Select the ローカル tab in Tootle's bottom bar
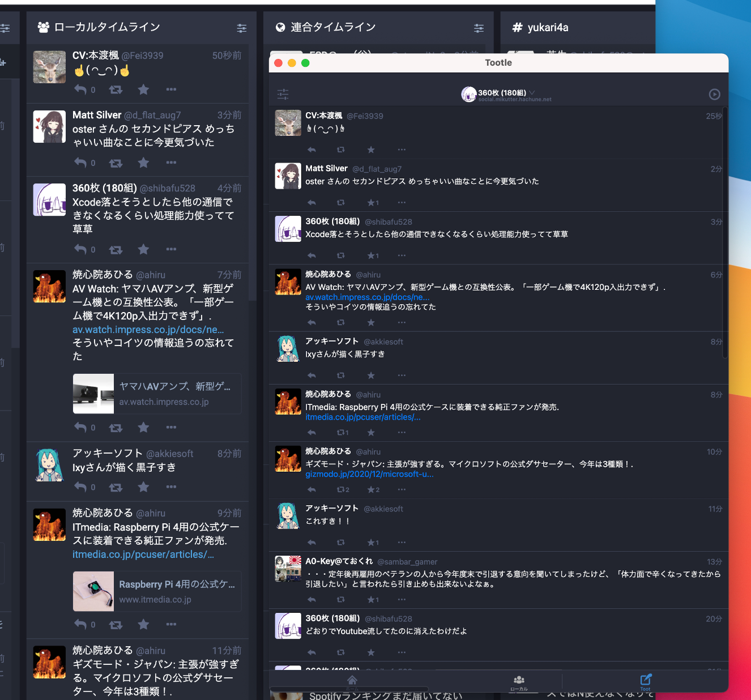Image resolution: width=751 pixels, height=700 pixels. click(x=519, y=682)
